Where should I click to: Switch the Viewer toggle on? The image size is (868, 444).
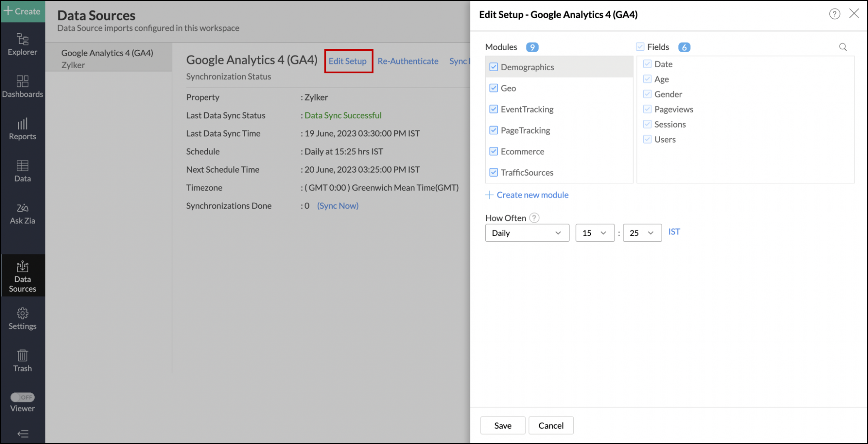tap(23, 397)
